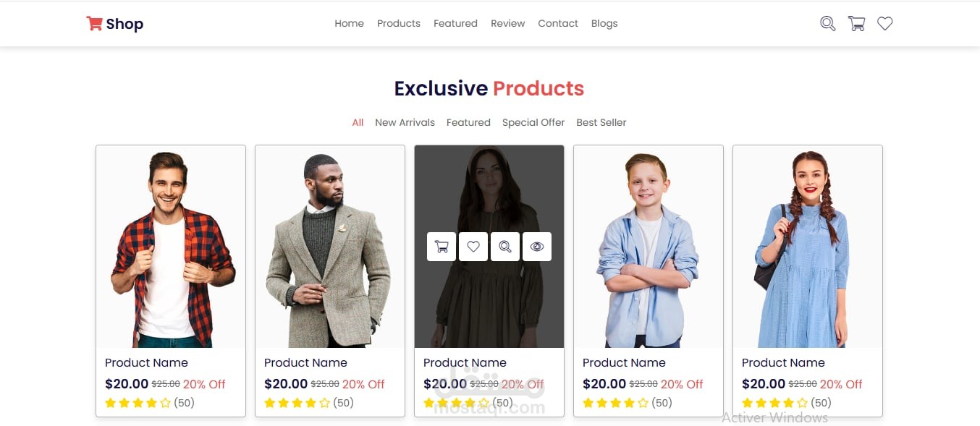Filter products by New Arrivals
The image size is (980, 426).
tap(405, 123)
